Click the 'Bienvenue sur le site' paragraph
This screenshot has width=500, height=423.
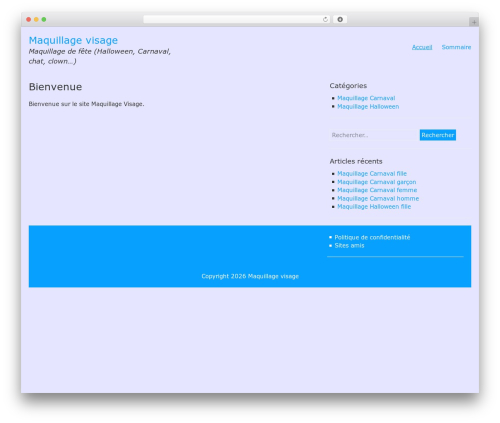[x=86, y=104]
